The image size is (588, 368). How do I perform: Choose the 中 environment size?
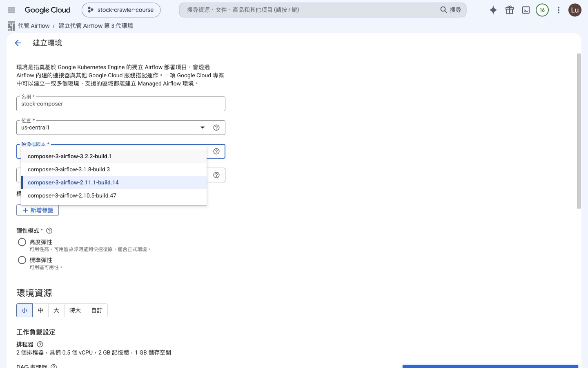[40, 310]
